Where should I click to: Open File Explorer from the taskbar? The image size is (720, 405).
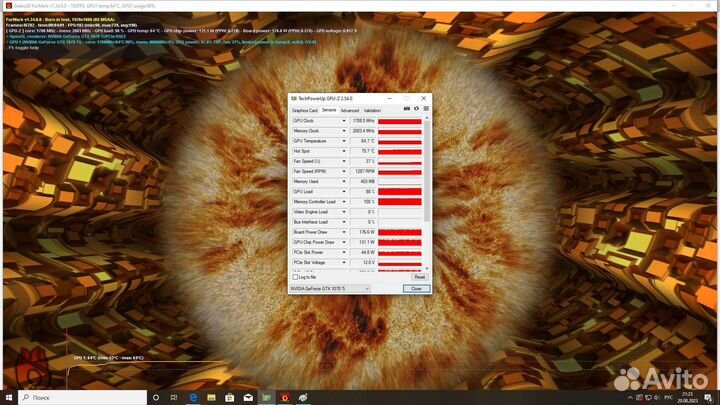pos(211,397)
